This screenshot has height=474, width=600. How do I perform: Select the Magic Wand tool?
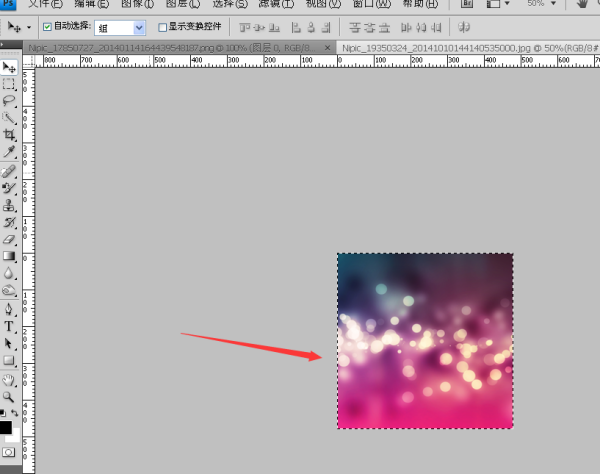pyautogui.click(x=9, y=118)
